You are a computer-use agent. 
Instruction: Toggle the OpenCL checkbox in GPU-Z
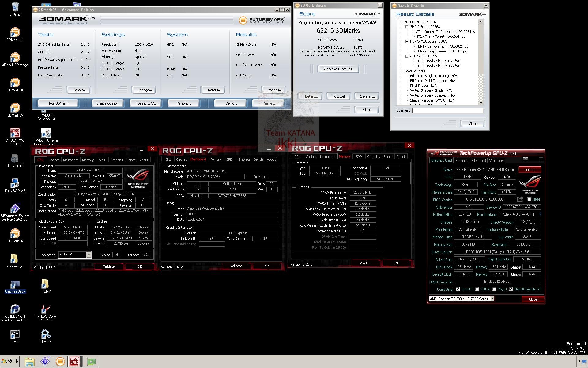[x=458, y=289]
